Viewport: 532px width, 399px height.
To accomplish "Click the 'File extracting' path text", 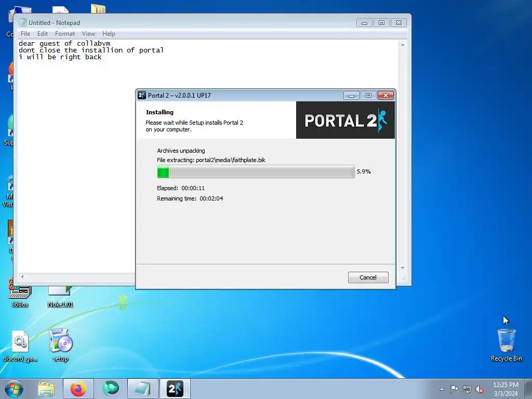I will 211,160.
